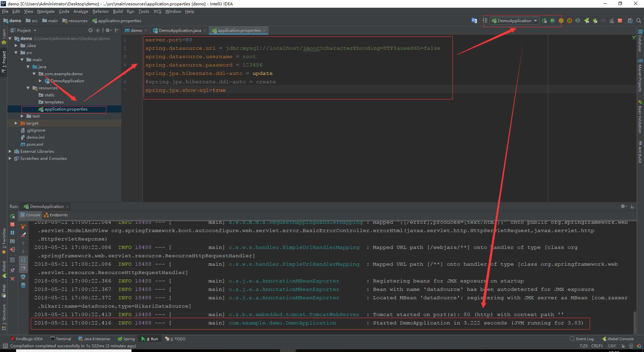Collapse the resources folder
The height and width of the screenshot is (352, 644).
tap(28, 88)
